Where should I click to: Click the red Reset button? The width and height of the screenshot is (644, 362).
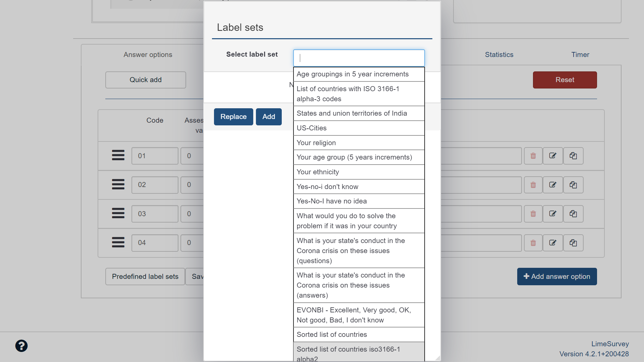pos(565,80)
